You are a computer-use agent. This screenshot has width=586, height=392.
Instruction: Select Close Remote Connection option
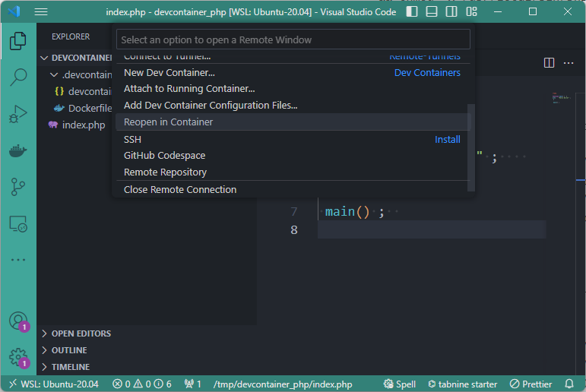(292, 189)
